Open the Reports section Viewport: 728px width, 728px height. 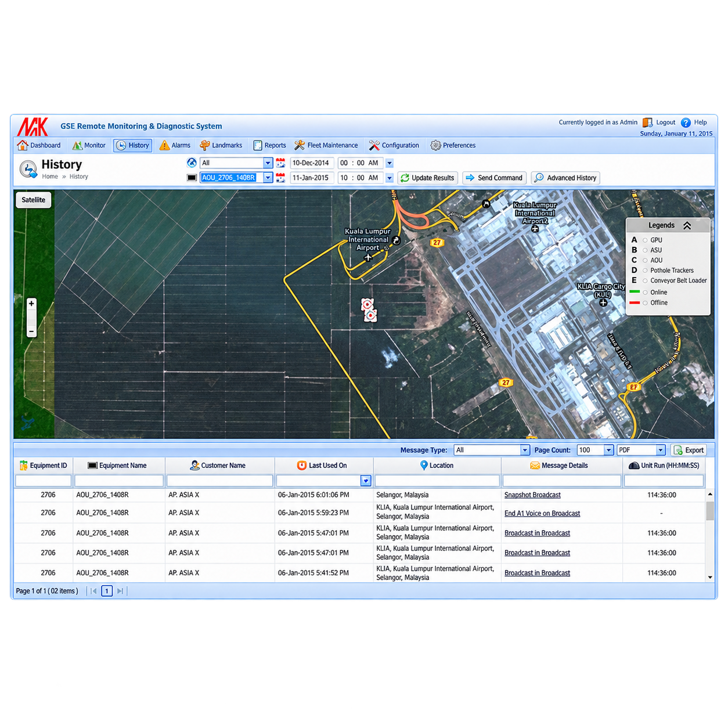269,145
